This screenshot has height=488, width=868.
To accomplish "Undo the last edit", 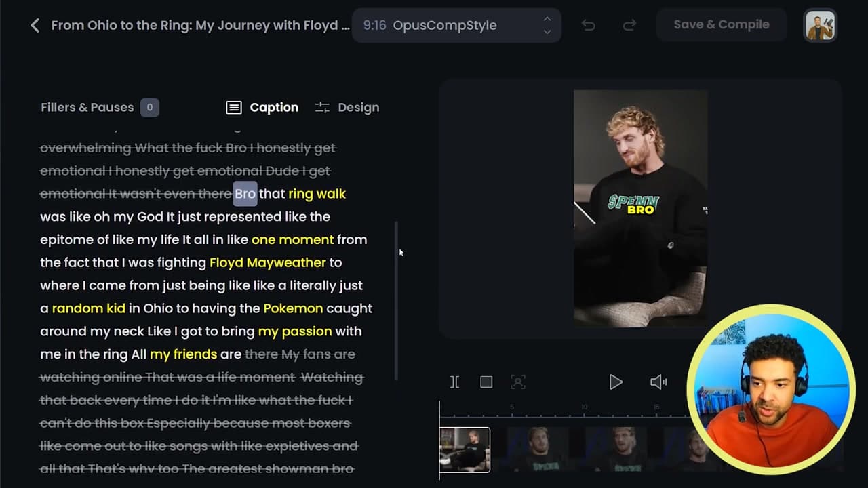I will pos(588,25).
